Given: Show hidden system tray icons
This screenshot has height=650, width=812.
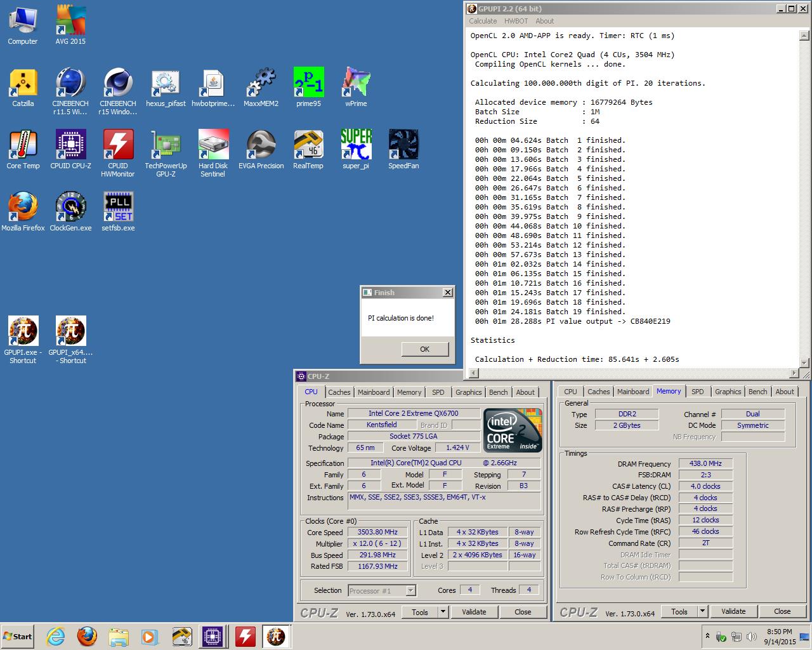Looking at the screenshot, I should coord(707,636).
